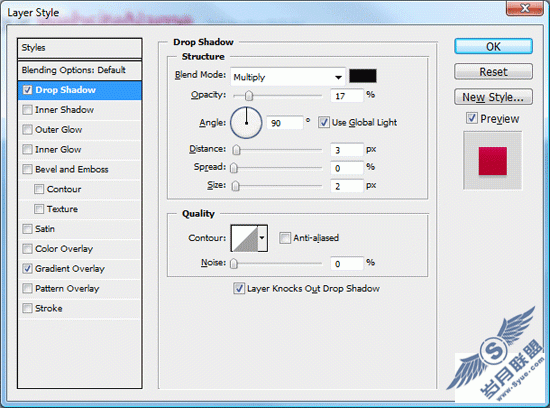Click the Distance value input field

(x=347, y=150)
